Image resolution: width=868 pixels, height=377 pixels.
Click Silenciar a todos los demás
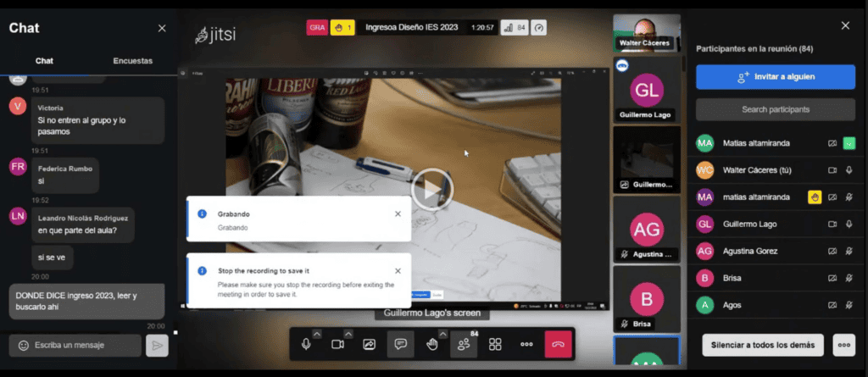coord(763,345)
